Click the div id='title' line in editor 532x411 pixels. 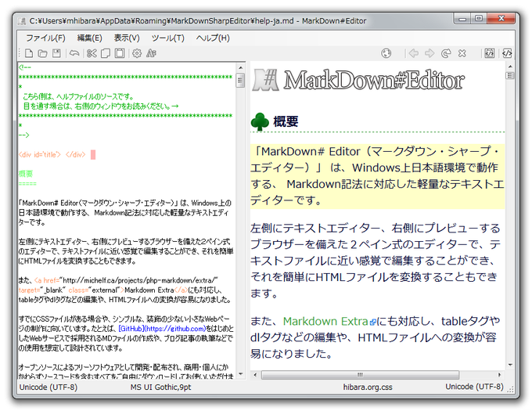coord(52,155)
